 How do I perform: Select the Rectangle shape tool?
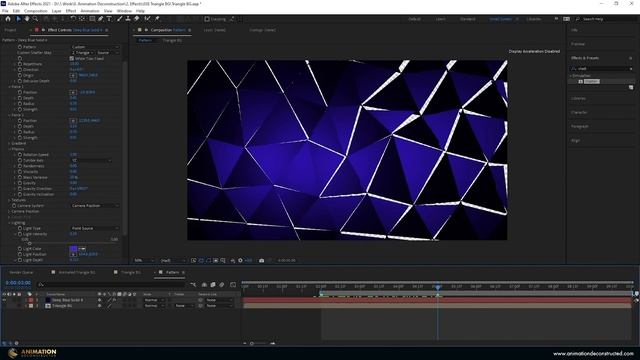tap(92, 19)
